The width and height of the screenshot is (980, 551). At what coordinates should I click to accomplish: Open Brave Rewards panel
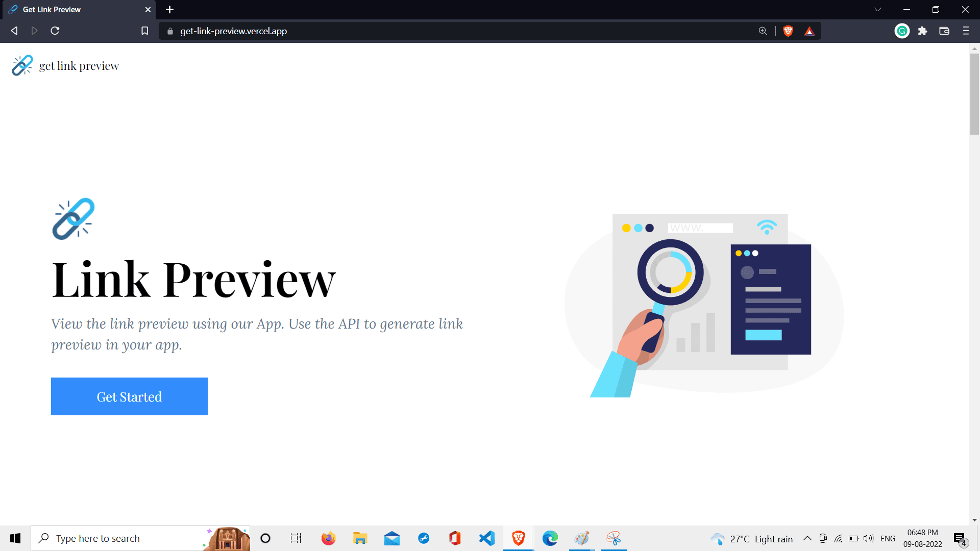click(x=810, y=31)
